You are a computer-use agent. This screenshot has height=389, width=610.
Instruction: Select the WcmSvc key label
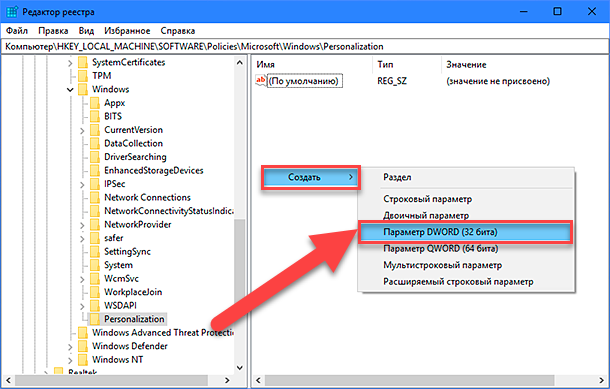(x=121, y=279)
